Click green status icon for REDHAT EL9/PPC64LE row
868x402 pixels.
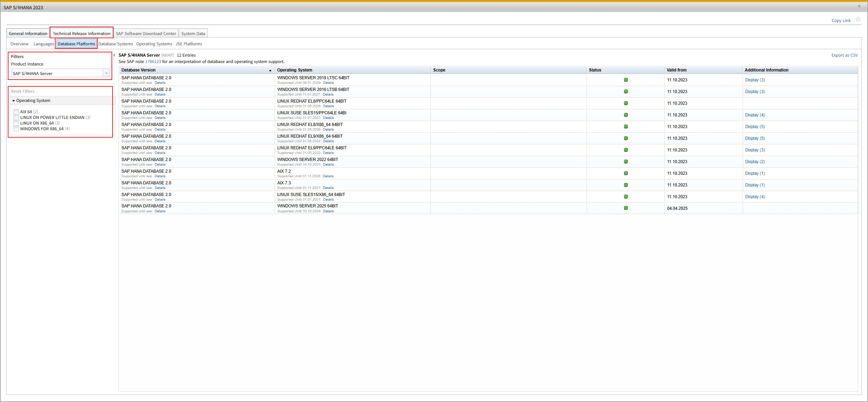tap(626, 150)
